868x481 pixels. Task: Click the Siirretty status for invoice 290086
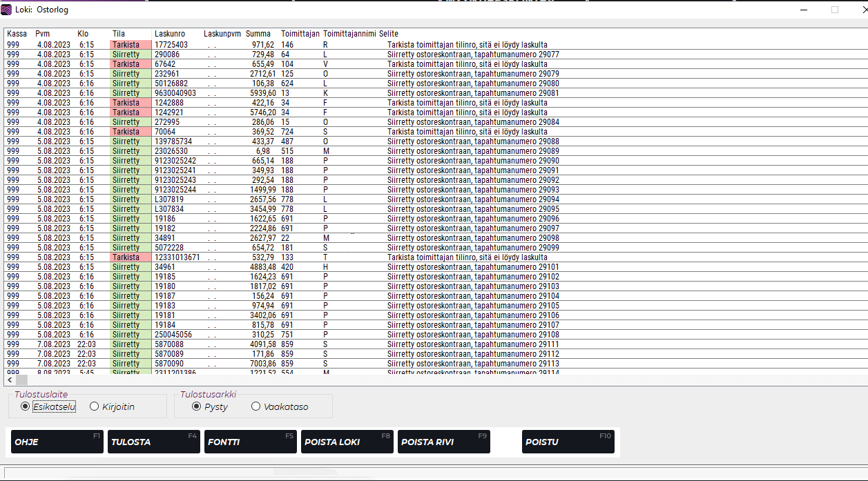129,55
